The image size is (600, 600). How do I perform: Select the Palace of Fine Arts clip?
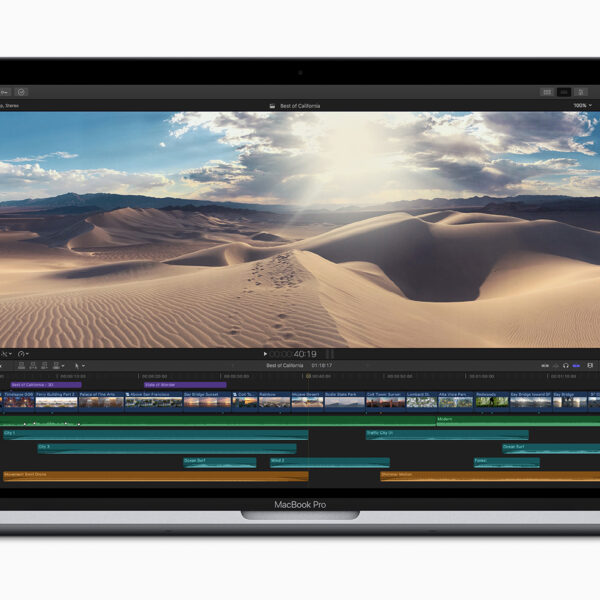pos(101,402)
